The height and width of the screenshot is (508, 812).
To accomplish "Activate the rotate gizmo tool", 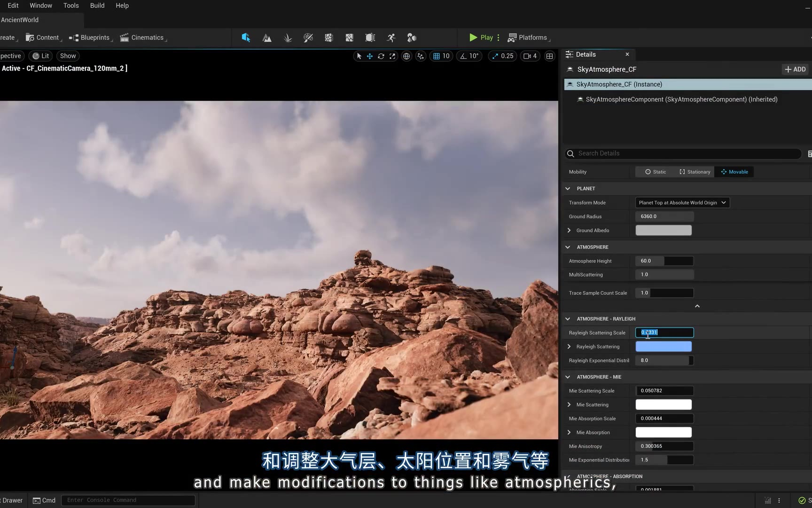I will point(381,56).
